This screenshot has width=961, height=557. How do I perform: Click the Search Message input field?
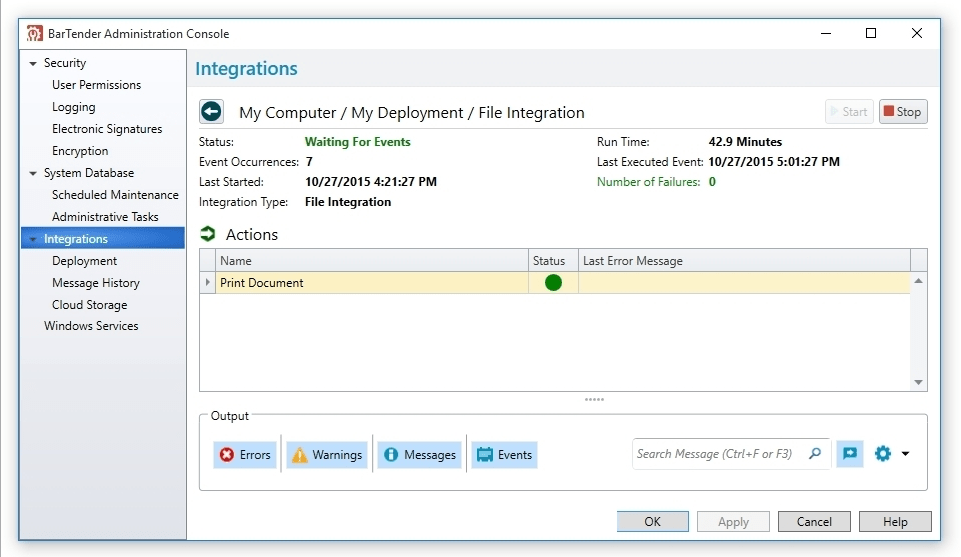720,453
